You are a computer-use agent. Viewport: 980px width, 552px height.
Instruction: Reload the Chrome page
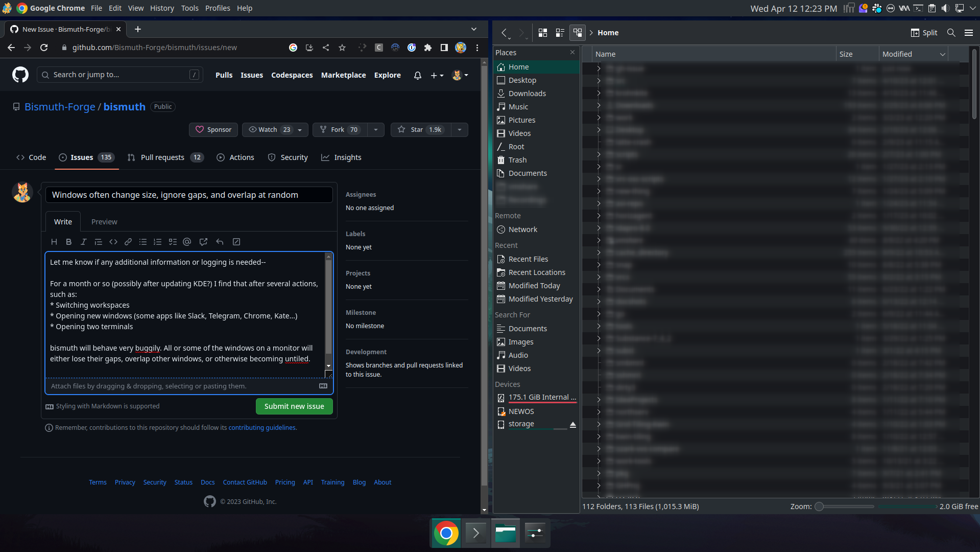click(44, 48)
